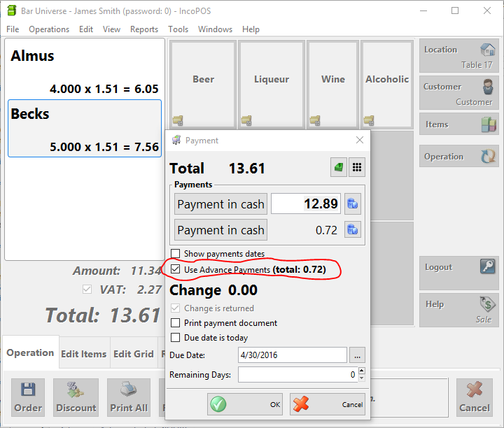Click the folder icon on Beer tile
Screen dimensions: 504x428
[178, 120]
